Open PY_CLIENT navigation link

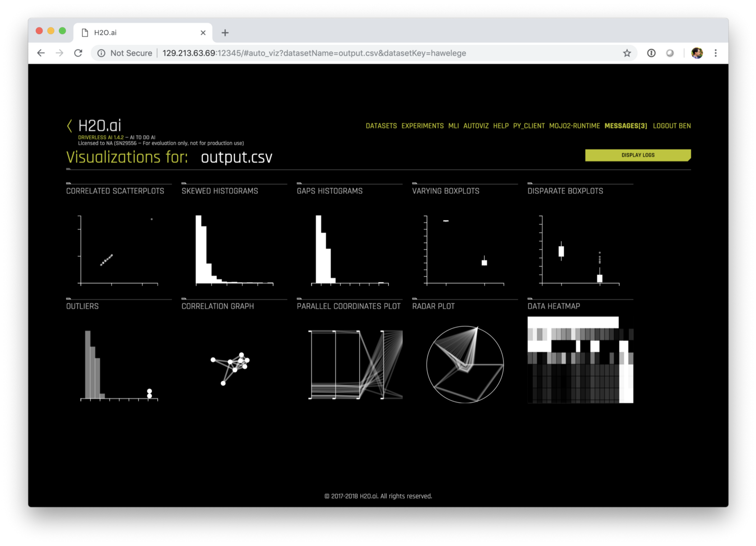point(529,126)
